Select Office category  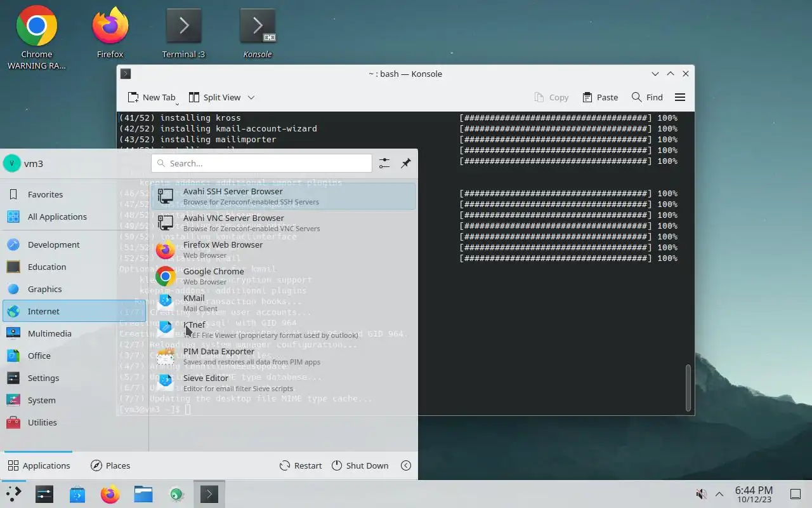tap(74, 356)
